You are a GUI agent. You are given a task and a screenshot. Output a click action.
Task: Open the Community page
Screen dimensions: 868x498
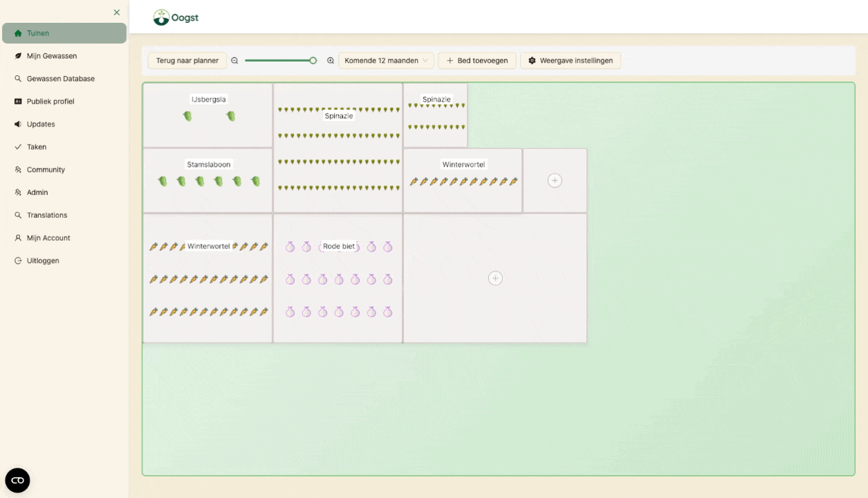46,170
